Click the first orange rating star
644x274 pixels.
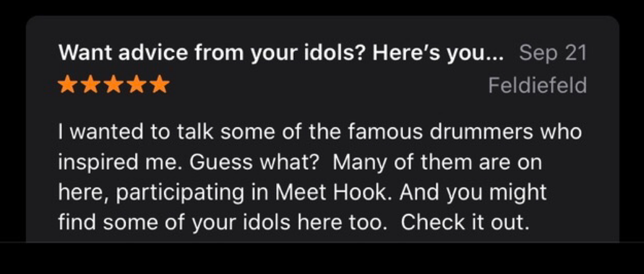tap(67, 85)
